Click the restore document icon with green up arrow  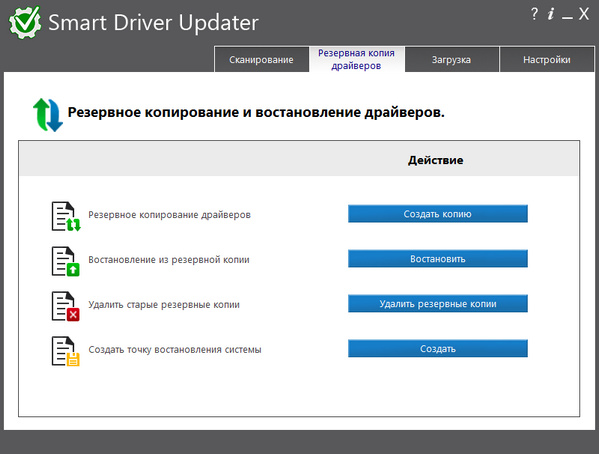(65, 261)
